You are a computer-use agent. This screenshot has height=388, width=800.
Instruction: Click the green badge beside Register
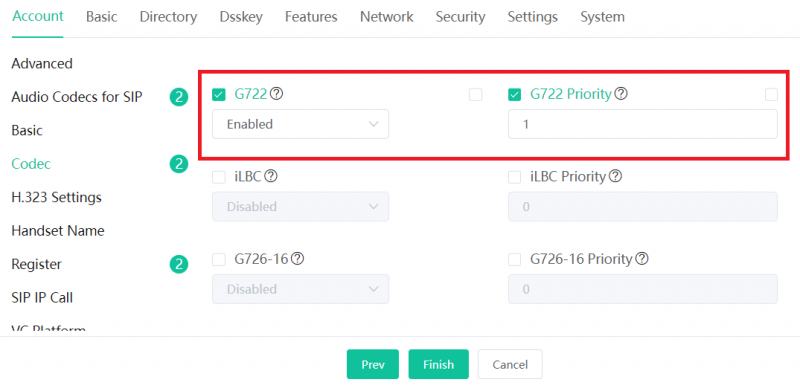179,264
